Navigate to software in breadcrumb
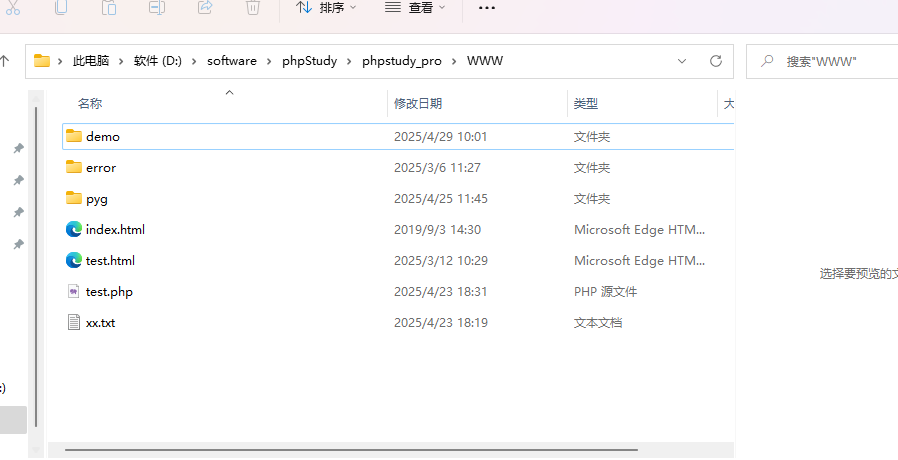The height and width of the screenshot is (460, 898). (x=232, y=61)
